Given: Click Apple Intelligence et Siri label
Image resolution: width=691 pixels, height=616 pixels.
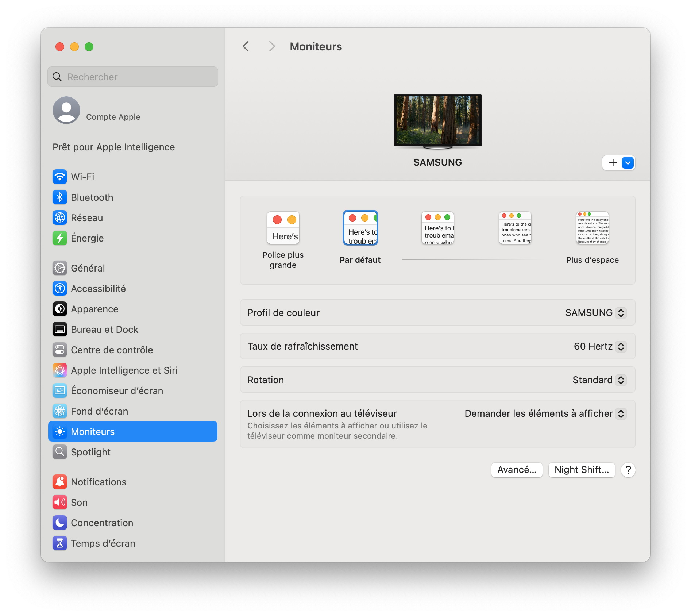Looking at the screenshot, I should [x=124, y=370].
